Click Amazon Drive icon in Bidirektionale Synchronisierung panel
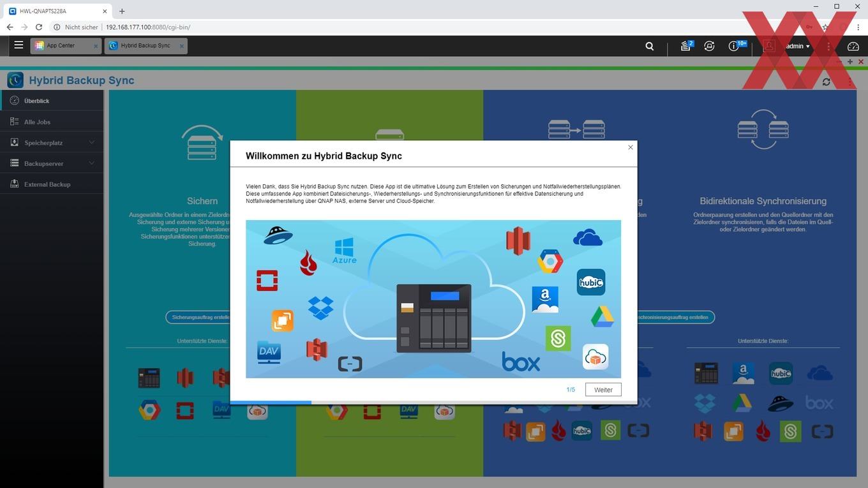The image size is (868, 488). (x=743, y=373)
